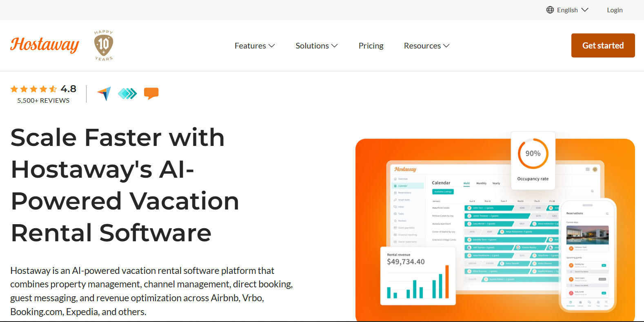Click the Happy 10 Years badge
644x322 pixels.
(104, 45)
